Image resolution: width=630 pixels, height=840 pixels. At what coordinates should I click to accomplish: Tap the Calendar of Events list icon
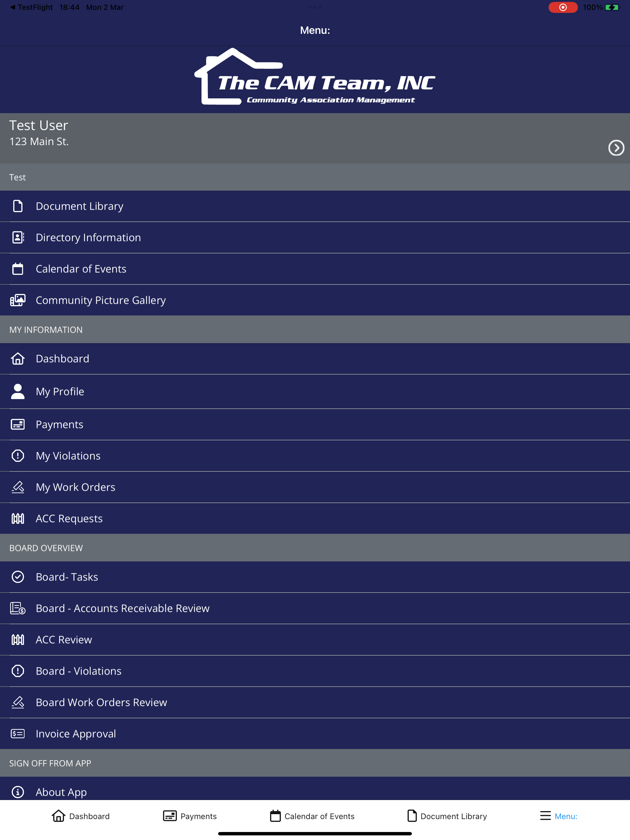coord(18,269)
